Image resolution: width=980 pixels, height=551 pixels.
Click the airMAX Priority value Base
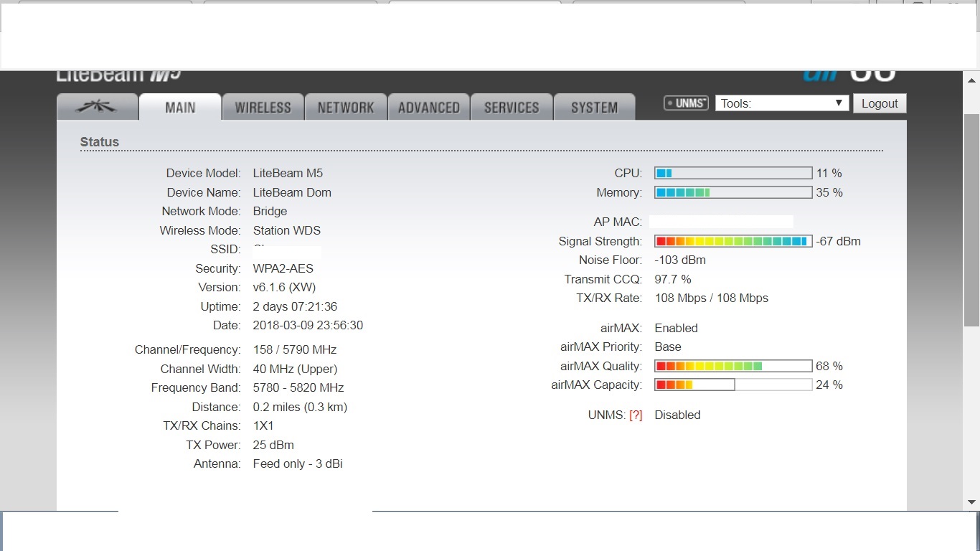(x=668, y=347)
